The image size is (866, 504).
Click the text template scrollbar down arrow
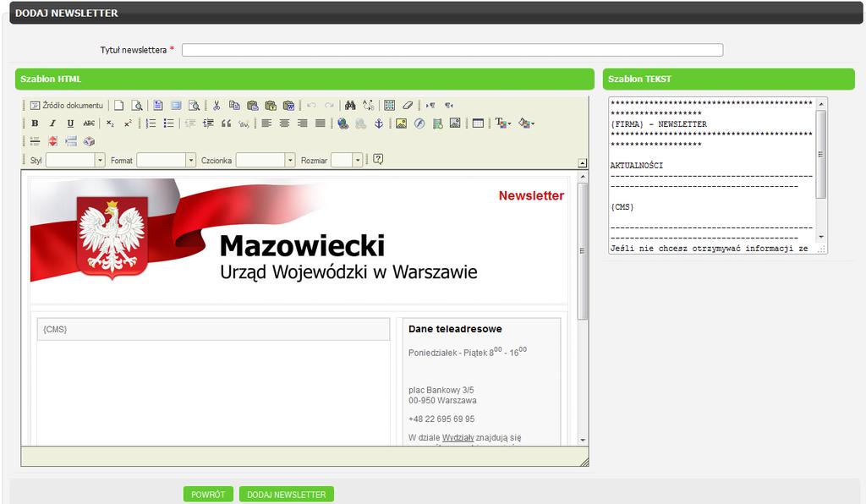click(821, 237)
